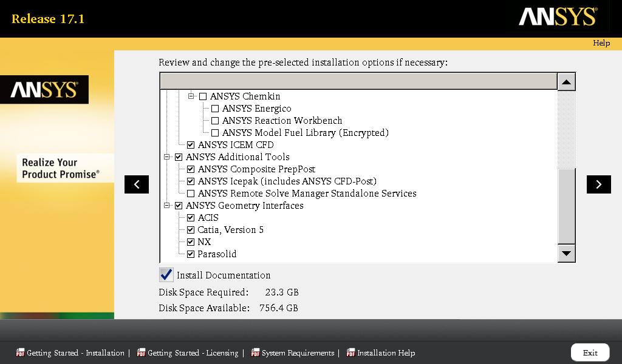Click the Exit button

[x=590, y=352]
